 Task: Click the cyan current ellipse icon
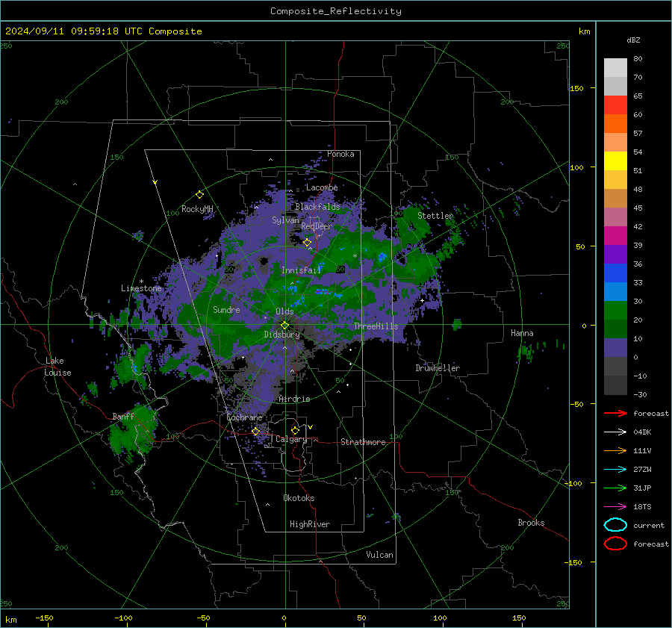(615, 525)
